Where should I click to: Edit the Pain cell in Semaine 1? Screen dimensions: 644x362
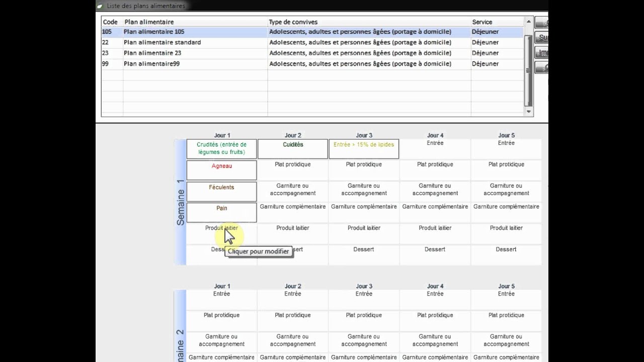tap(221, 212)
